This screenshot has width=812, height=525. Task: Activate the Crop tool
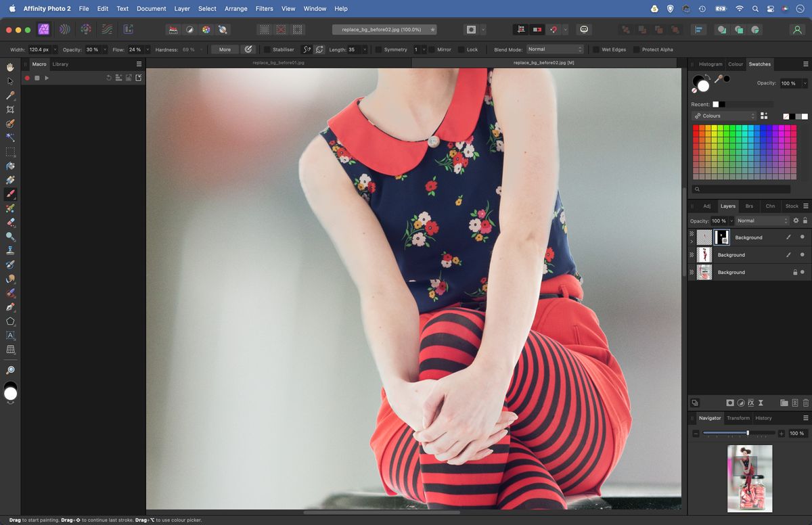point(9,109)
